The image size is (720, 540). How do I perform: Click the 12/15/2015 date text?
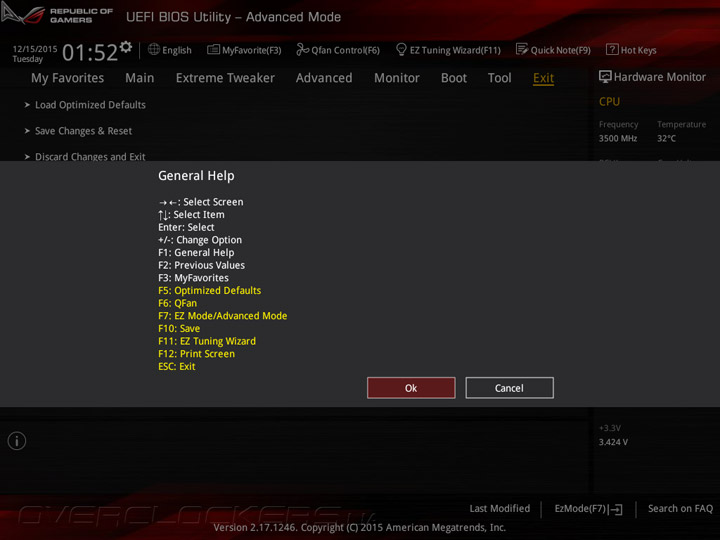click(x=35, y=49)
